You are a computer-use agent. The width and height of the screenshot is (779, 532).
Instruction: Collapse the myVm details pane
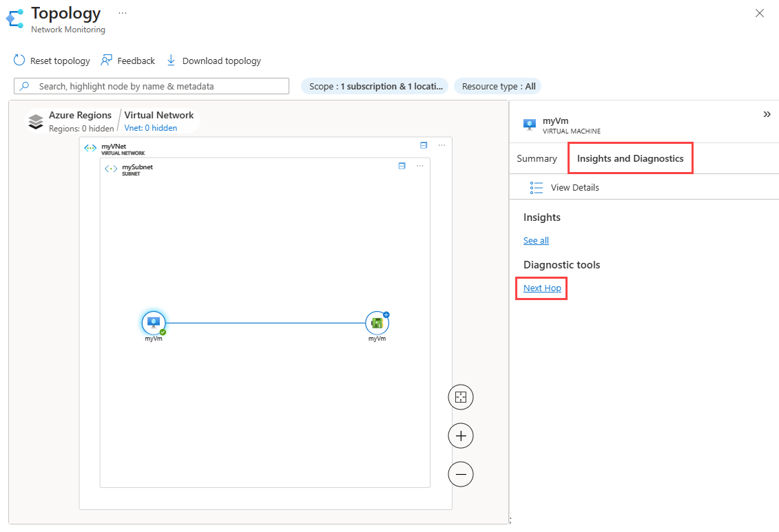pos(767,114)
